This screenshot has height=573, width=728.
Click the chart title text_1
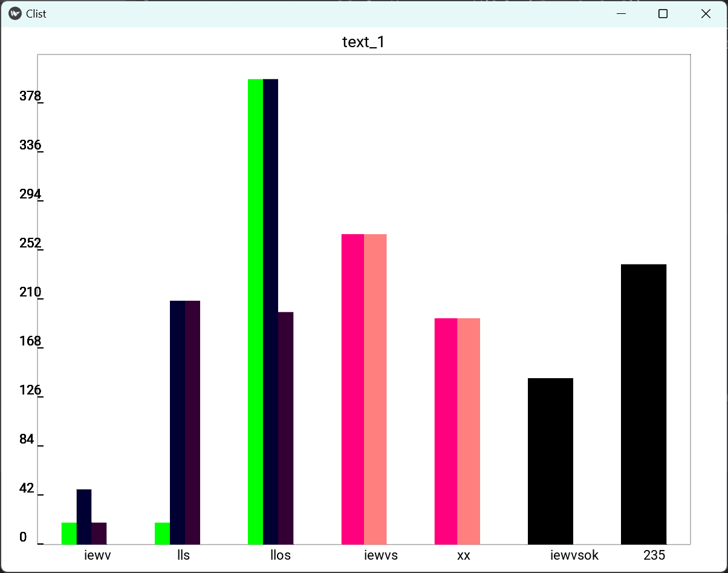point(363,42)
